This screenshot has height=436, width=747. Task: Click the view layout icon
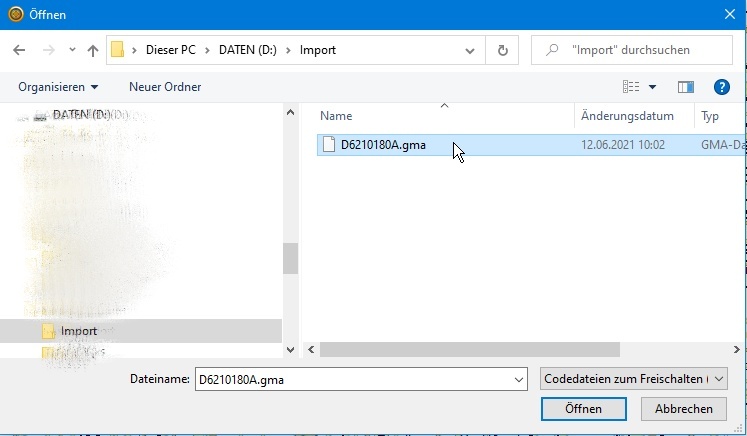click(x=630, y=87)
